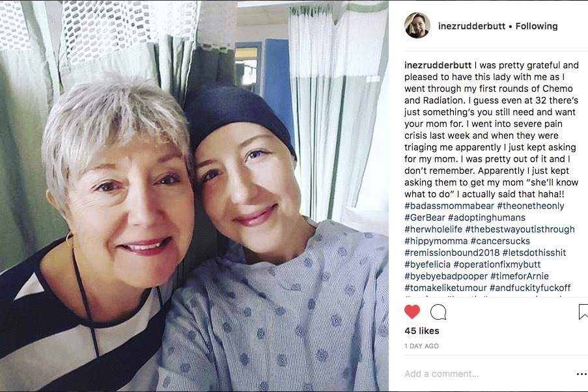Toggle the Following status button
588x392 pixels.
point(537,26)
